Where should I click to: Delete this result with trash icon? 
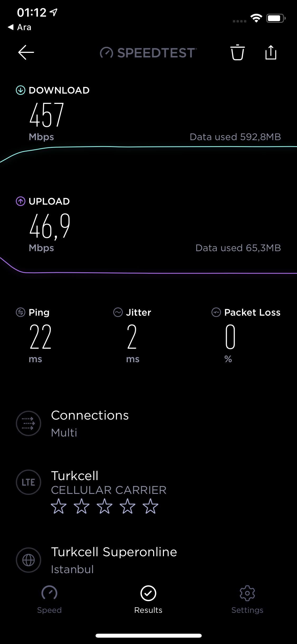[237, 52]
